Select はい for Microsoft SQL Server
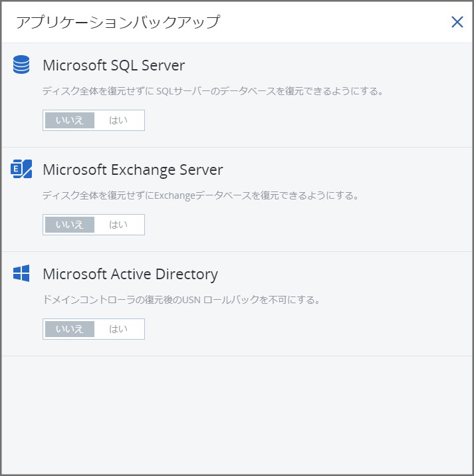This screenshot has width=474, height=476. click(x=118, y=120)
